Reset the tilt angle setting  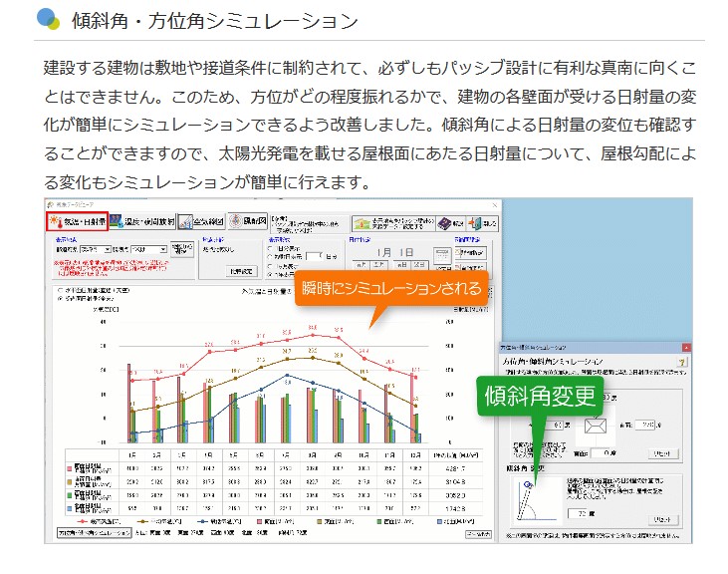(x=662, y=519)
